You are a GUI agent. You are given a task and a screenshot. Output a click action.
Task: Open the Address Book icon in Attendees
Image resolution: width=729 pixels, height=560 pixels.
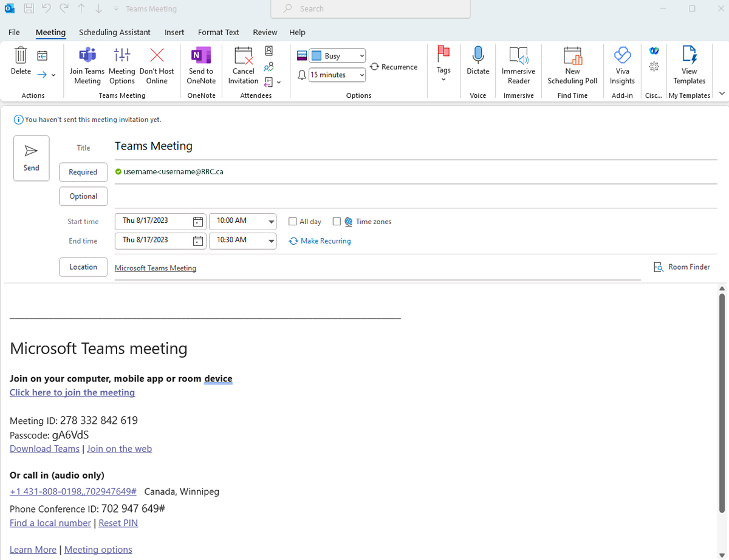[269, 51]
